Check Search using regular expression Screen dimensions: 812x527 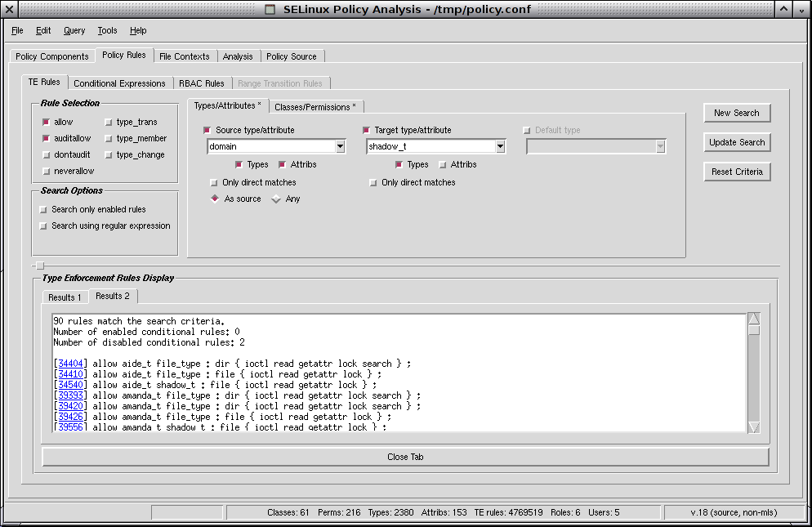[43, 226]
